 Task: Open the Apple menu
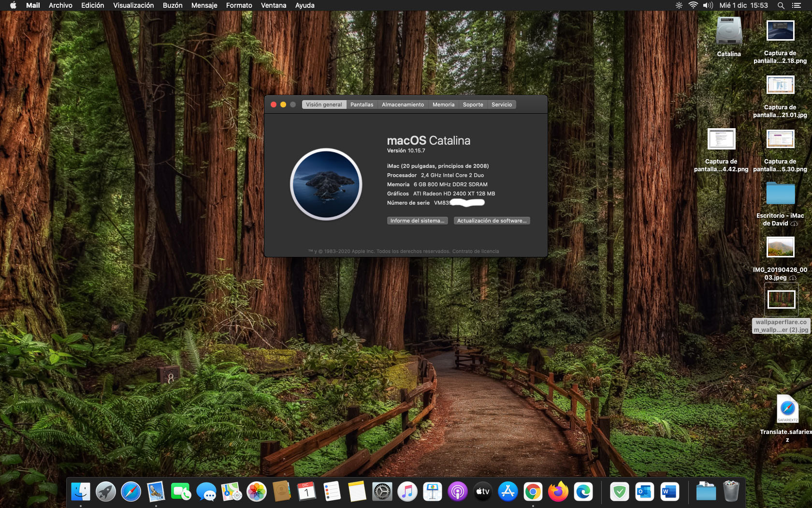point(13,5)
